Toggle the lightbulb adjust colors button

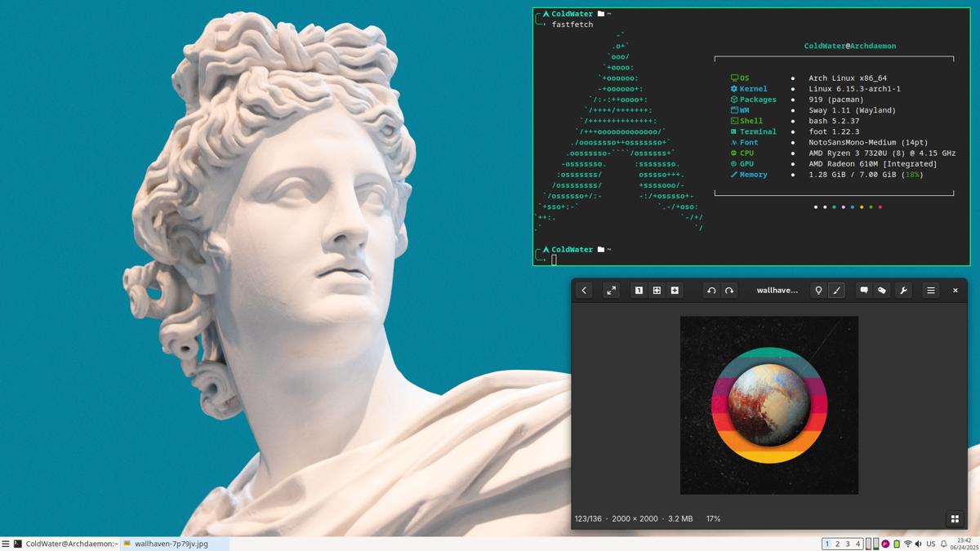pyautogui.click(x=818, y=291)
